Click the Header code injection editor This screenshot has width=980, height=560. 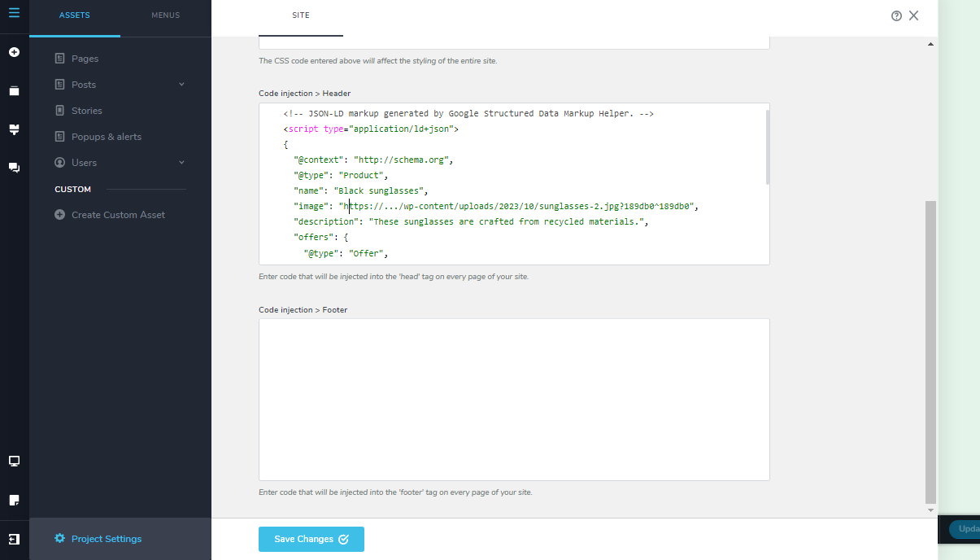point(514,184)
